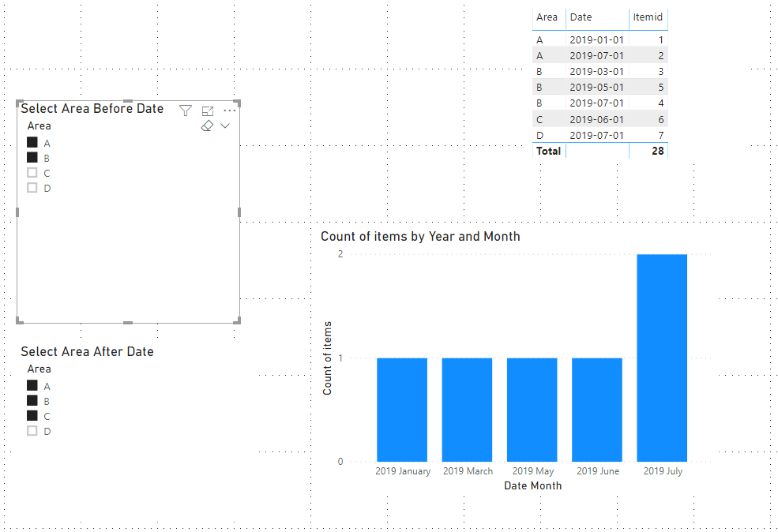
Task: Click the 2019 January axis label
Action: [403, 471]
